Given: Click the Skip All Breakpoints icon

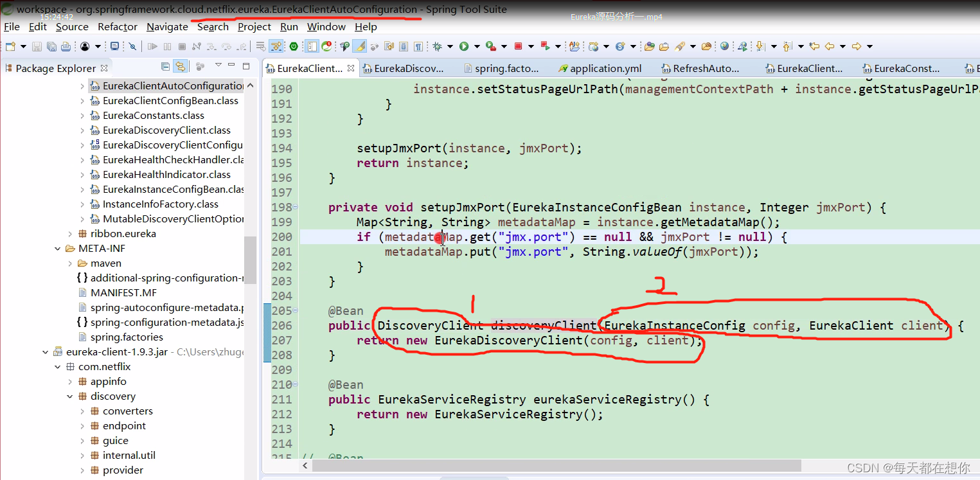Looking at the screenshot, I should coord(132,46).
